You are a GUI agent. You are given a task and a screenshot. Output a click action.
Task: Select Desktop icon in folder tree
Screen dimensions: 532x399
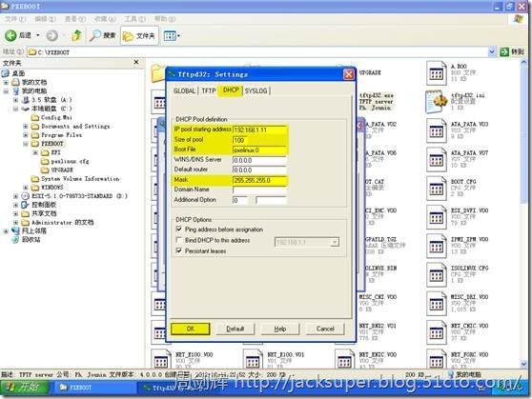coord(6,73)
